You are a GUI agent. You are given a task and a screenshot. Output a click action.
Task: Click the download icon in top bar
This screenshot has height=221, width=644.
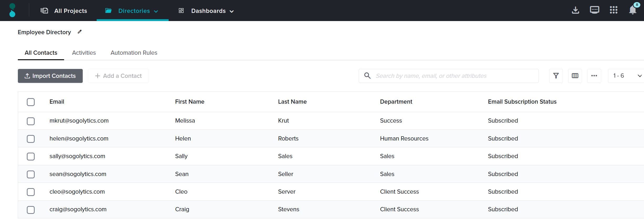(x=575, y=10)
